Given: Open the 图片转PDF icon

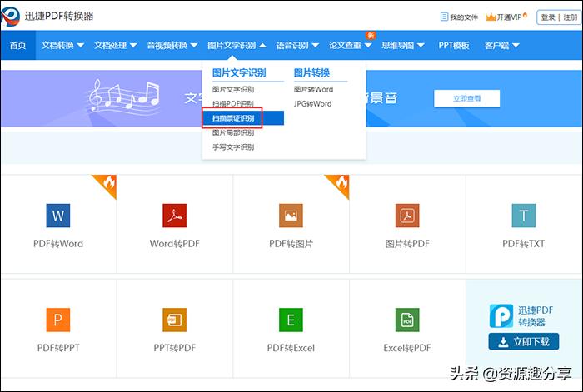Looking at the screenshot, I should coord(407,216).
